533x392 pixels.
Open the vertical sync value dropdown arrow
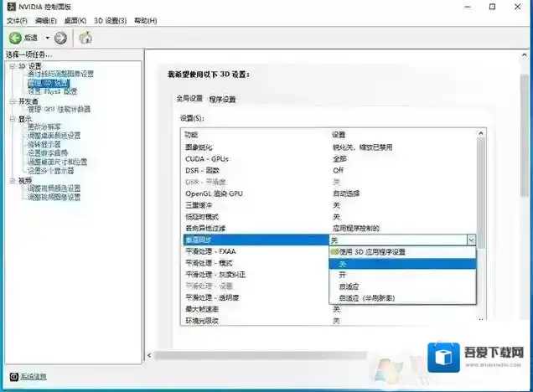(471, 240)
